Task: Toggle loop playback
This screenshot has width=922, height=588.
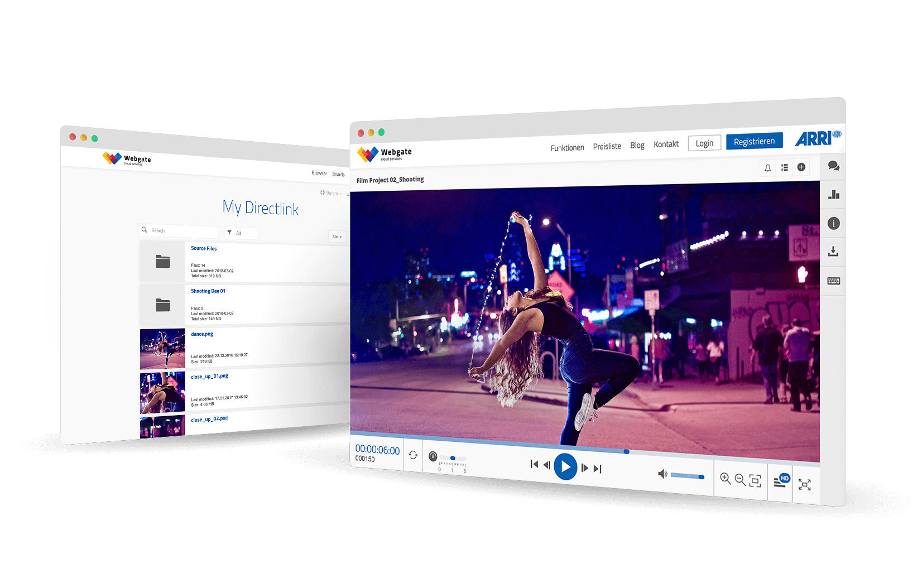Action: click(x=412, y=456)
